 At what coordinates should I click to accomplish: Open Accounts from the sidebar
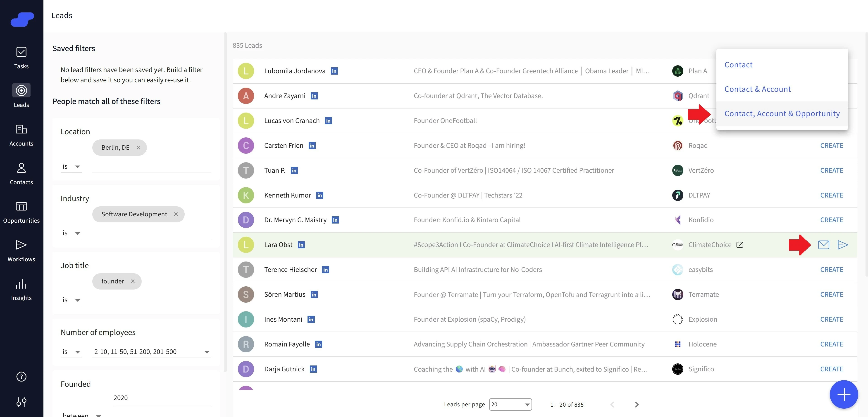click(x=21, y=135)
